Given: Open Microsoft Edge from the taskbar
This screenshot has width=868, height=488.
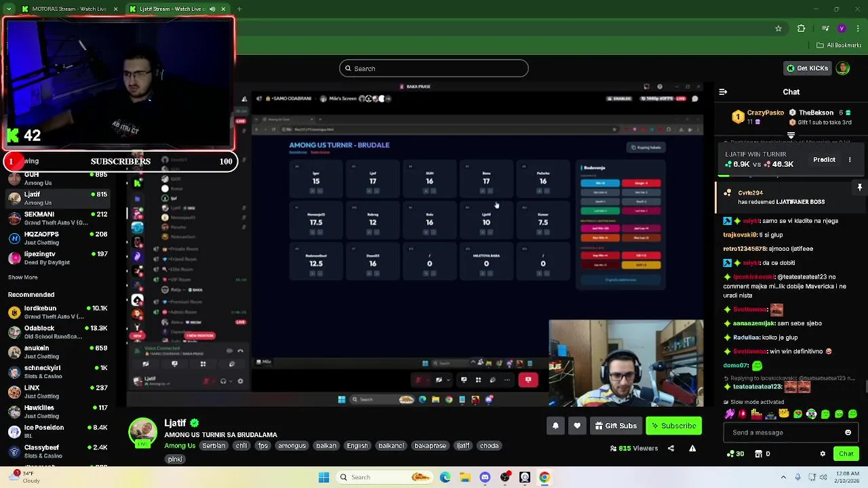Looking at the screenshot, I should [445, 477].
